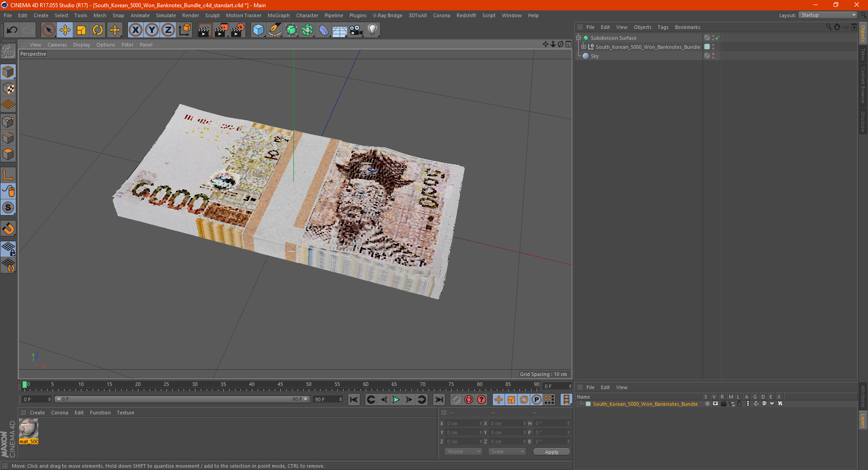Select the Live Selection tool

pyautogui.click(x=48, y=30)
